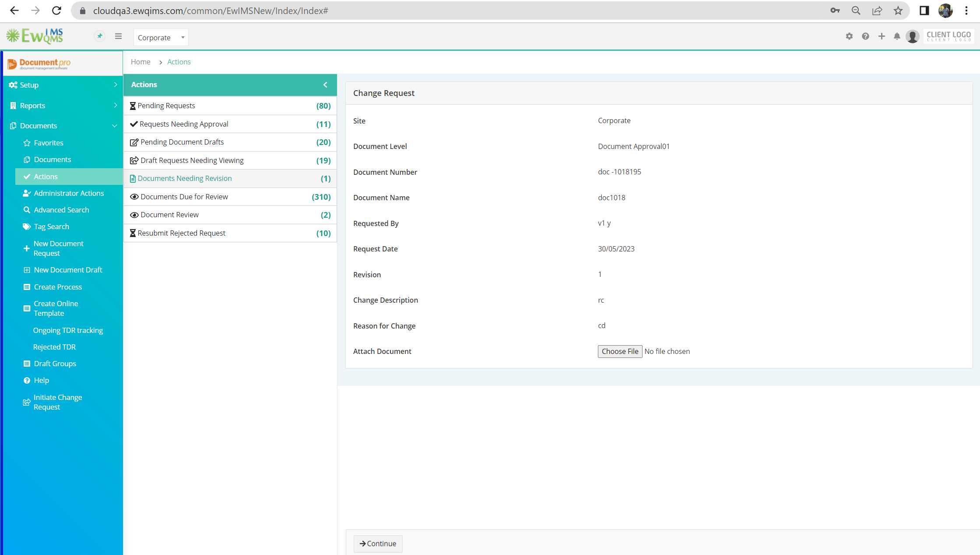
Task: Open Tag Search
Action: click(51, 226)
